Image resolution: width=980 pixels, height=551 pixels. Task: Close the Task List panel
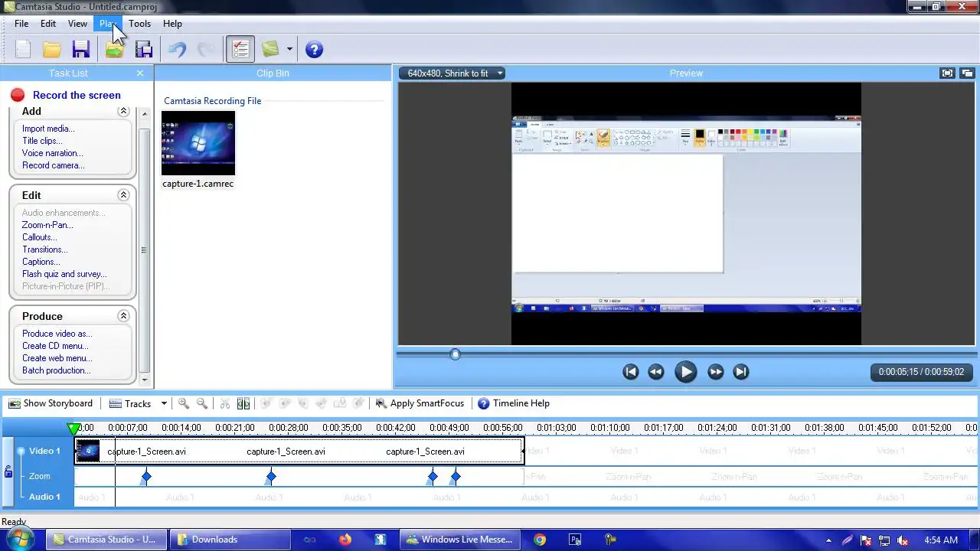click(x=140, y=73)
